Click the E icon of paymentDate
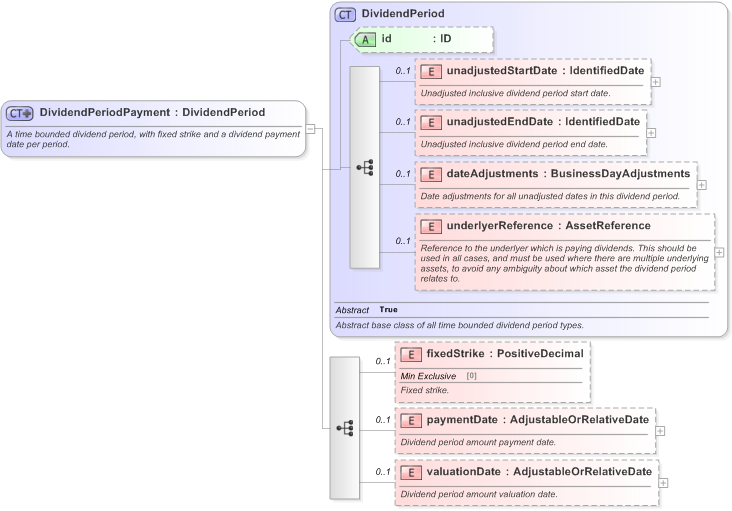This screenshot has width=732, height=511. coord(411,420)
